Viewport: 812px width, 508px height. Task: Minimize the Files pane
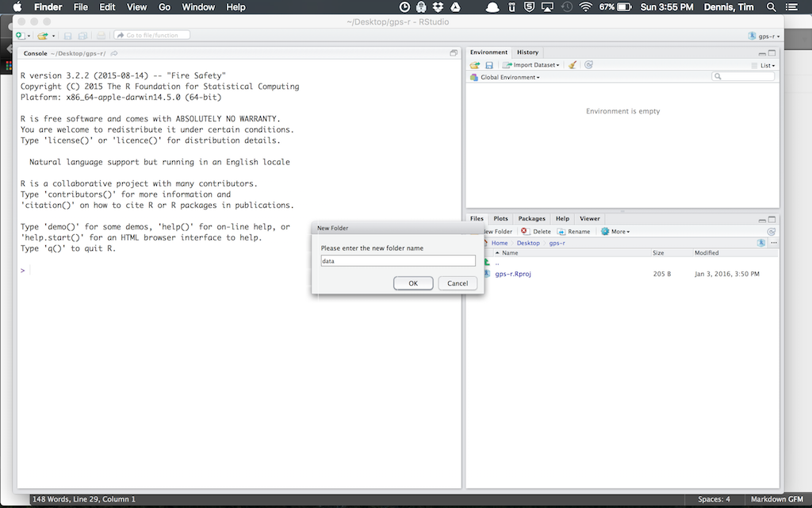point(762,220)
